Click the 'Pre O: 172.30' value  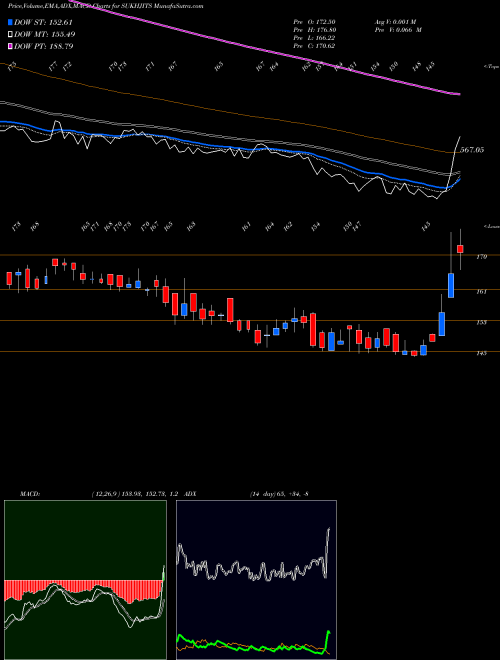point(314,21)
